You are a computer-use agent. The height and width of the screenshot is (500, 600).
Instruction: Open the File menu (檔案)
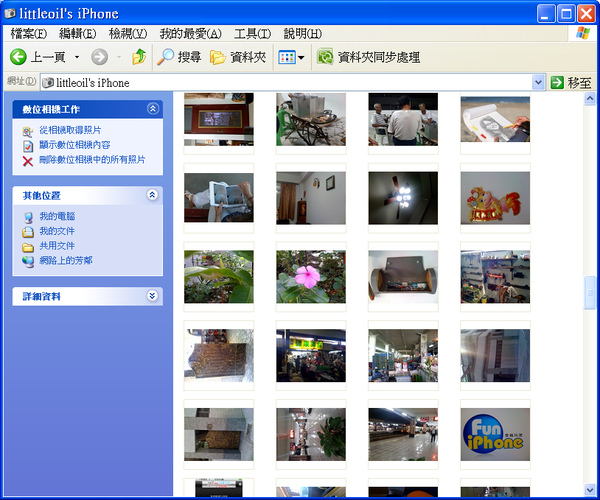click(x=29, y=34)
